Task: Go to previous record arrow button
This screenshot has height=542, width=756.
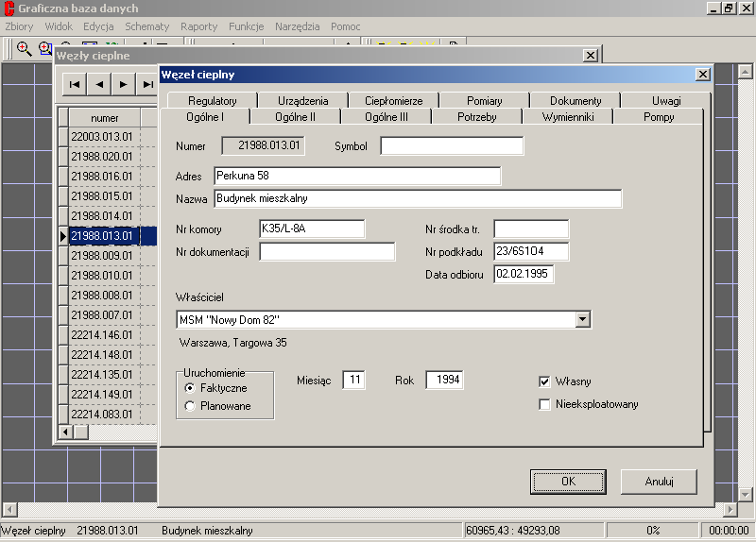Action: pos(99,84)
